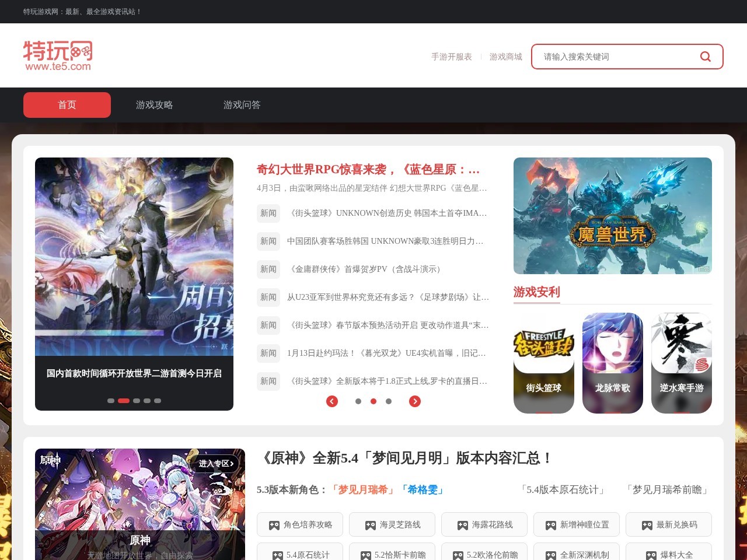Click the search magnifier icon
Image resolution: width=747 pixels, height=560 pixels.
pos(706,57)
